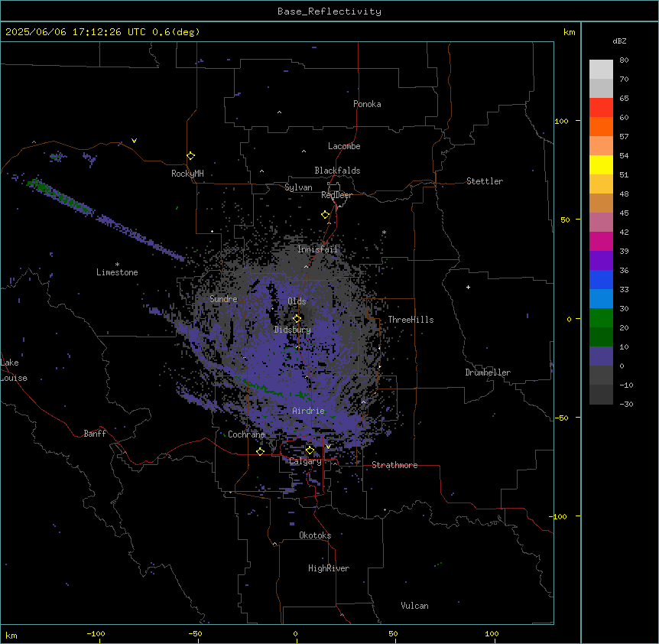Viewport: 659px width, 644px height.
Task: Click the white asterisk marker above Limestone
Action: [x=117, y=265]
